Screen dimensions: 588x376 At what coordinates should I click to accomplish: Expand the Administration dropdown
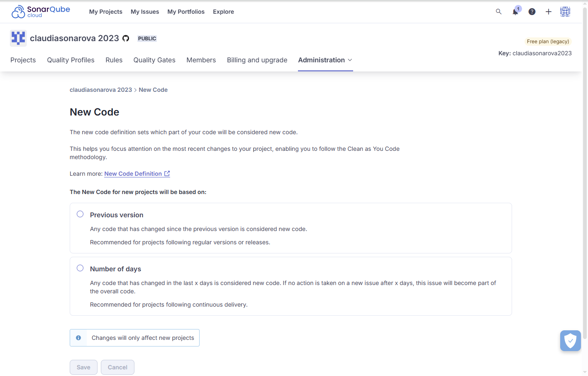325,60
